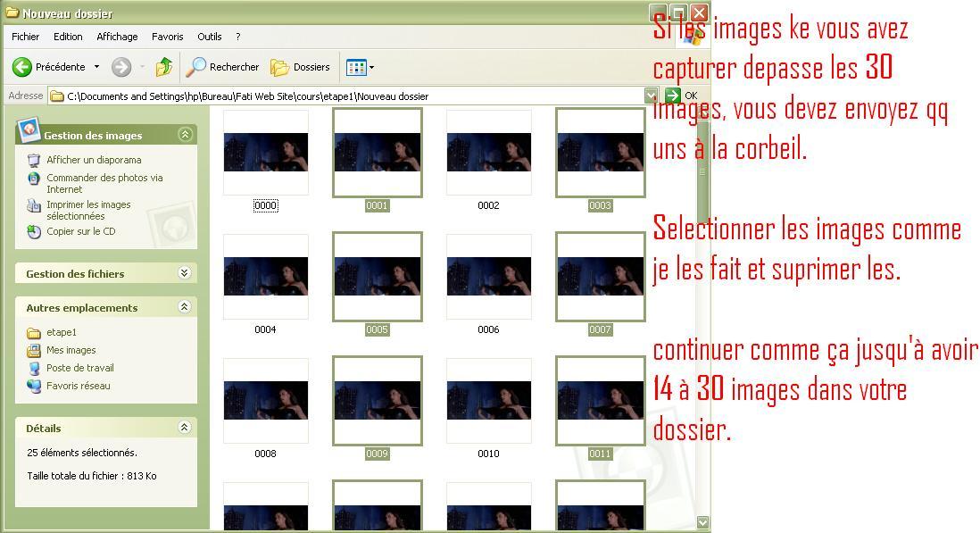Image resolution: width=980 pixels, height=533 pixels.
Task: Open the Favoris menu
Action: [x=168, y=37]
